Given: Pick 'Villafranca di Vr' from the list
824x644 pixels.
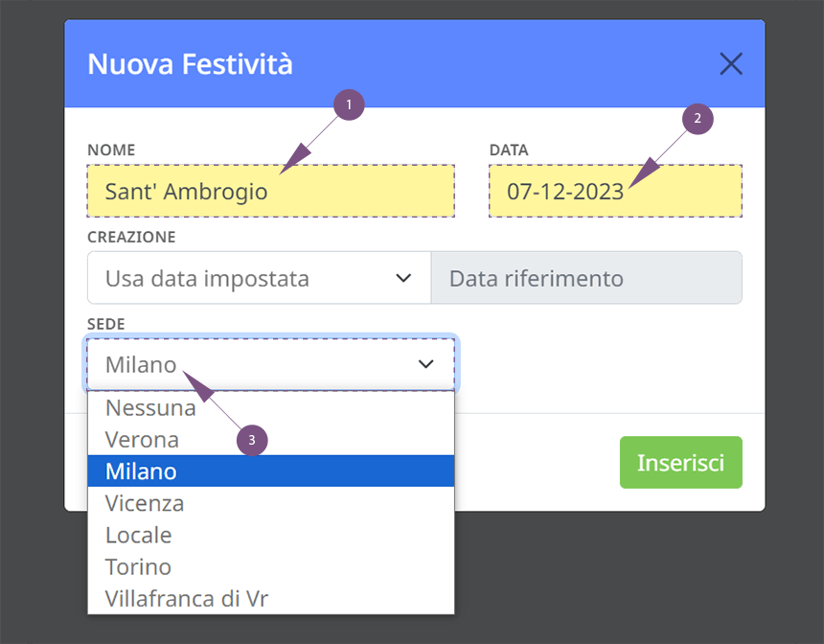Looking at the screenshot, I should 270,598.
